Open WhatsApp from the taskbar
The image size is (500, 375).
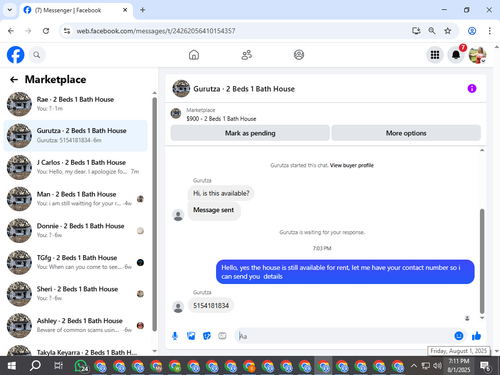(81, 366)
